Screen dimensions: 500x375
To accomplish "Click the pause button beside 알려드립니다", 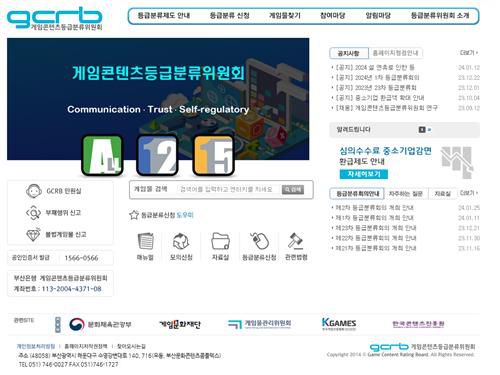I will point(422,130).
